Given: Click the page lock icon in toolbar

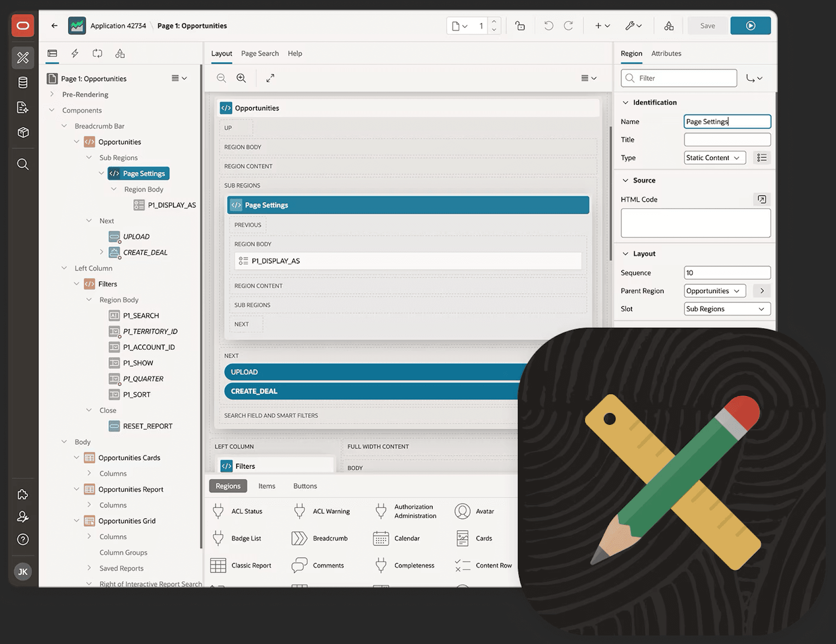Looking at the screenshot, I should click(520, 26).
